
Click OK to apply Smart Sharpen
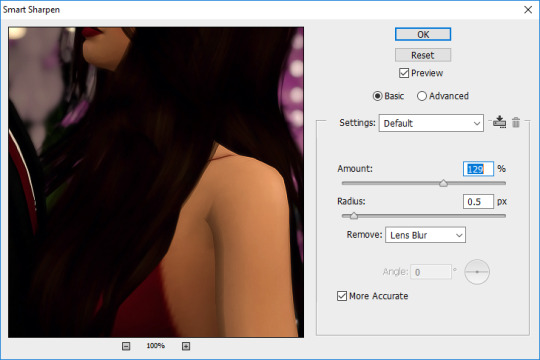tap(423, 34)
